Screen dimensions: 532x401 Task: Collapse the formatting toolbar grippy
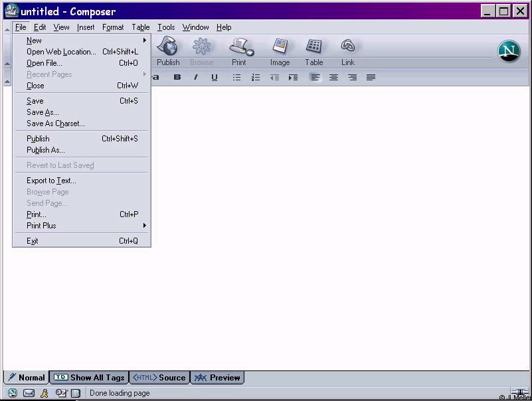point(7,78)
